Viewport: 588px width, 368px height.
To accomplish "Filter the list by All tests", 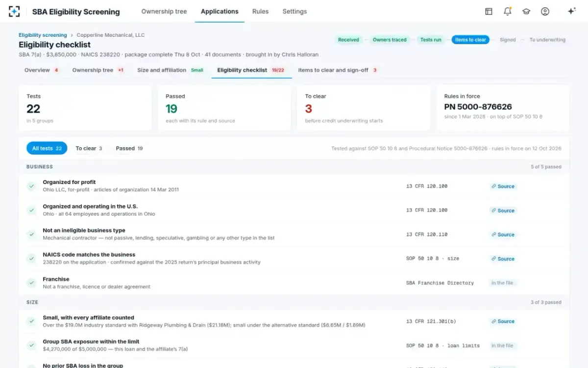I will pos(47,148).
